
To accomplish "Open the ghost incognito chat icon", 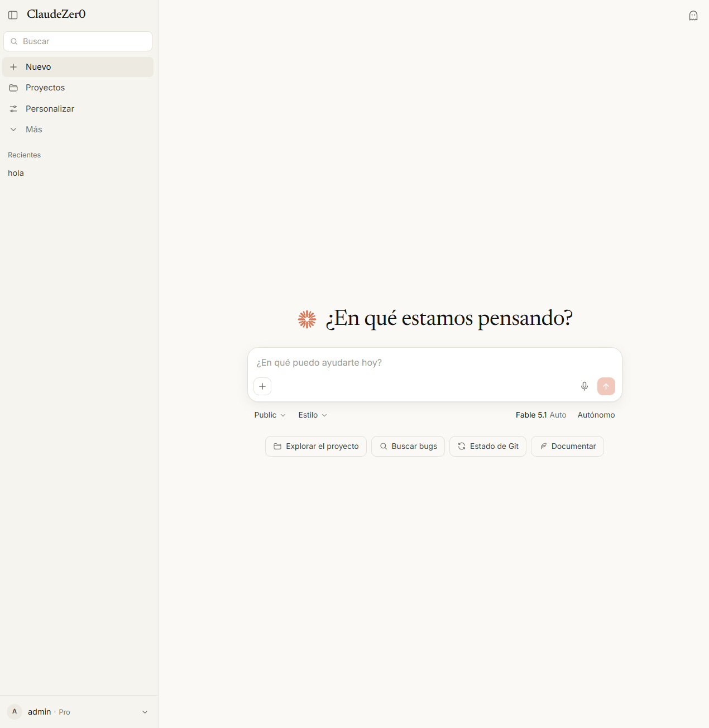I will click(x=693, y=16).
